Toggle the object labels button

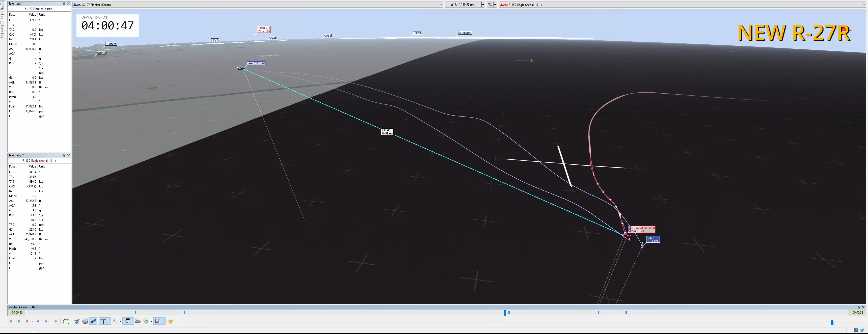[x=127, y=321]
